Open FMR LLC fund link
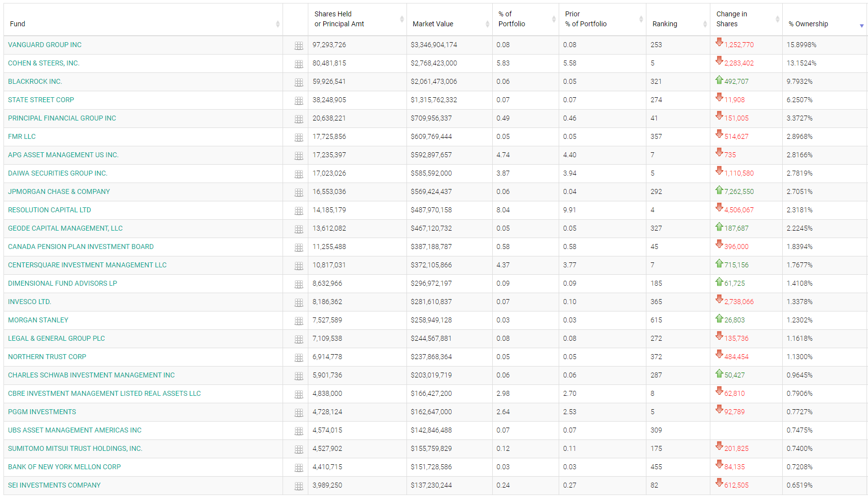Viewport: 868px width, 497px height. (22, 136)
